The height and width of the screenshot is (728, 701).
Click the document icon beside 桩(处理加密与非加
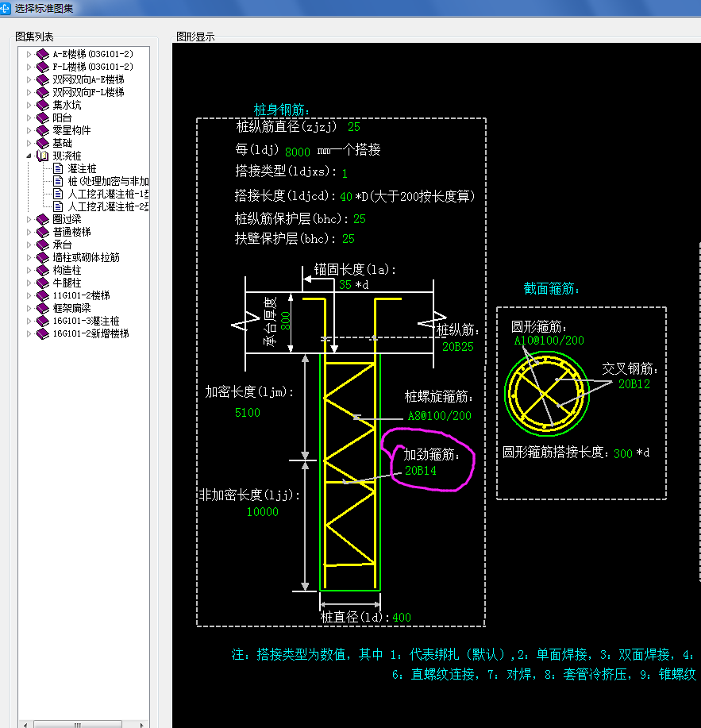58,181
